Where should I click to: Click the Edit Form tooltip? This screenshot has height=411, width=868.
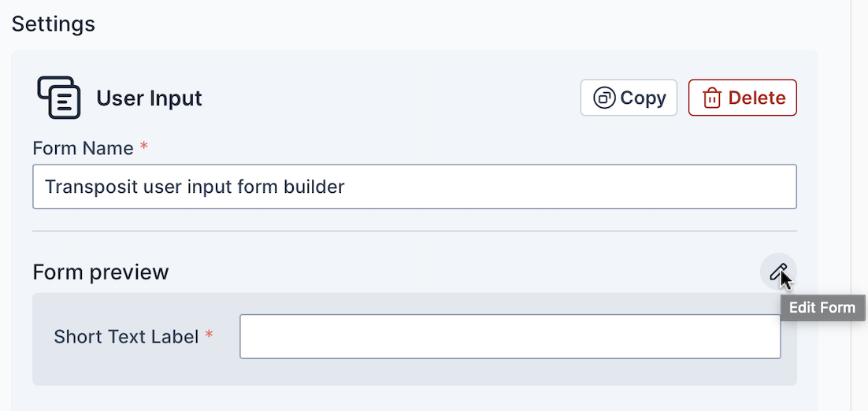(822, 308)
